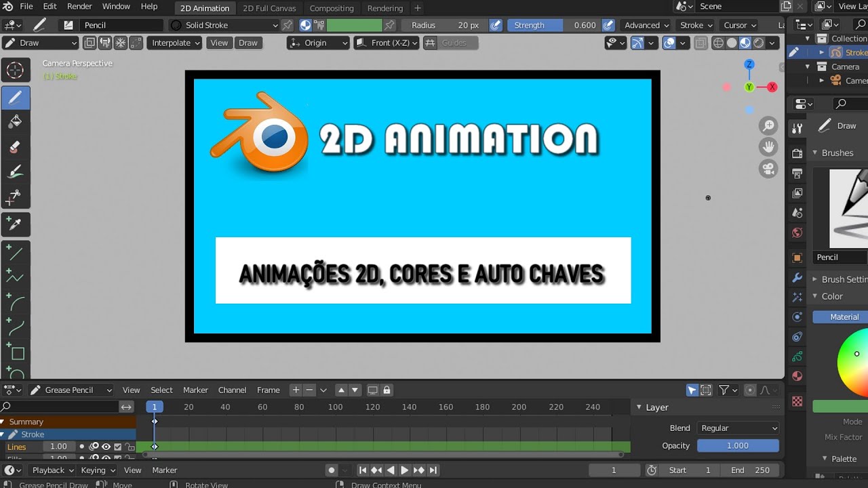The width and height of the screenshot is (868, 488).
Task: Select the Fill bucket tool
Action: click(x=15, y=122)
